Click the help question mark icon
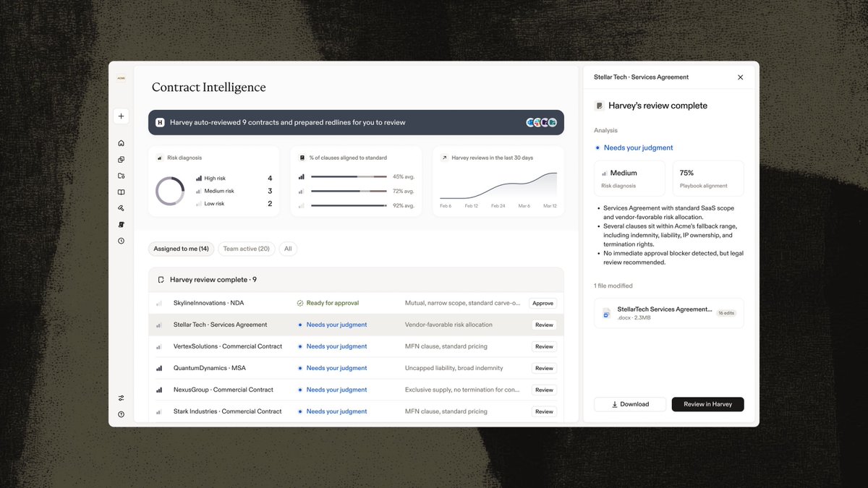Screen dimensions: 868x488 121,414
